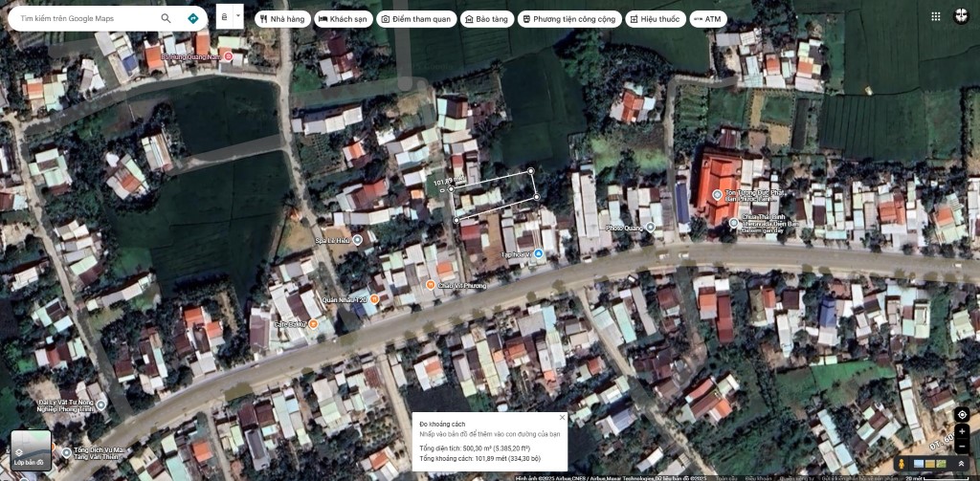Image resolution: width=980 pixels, height=481 pixels.
Task: Open the first imagery thumbnail by the pegman
Action: click(919, 464)
